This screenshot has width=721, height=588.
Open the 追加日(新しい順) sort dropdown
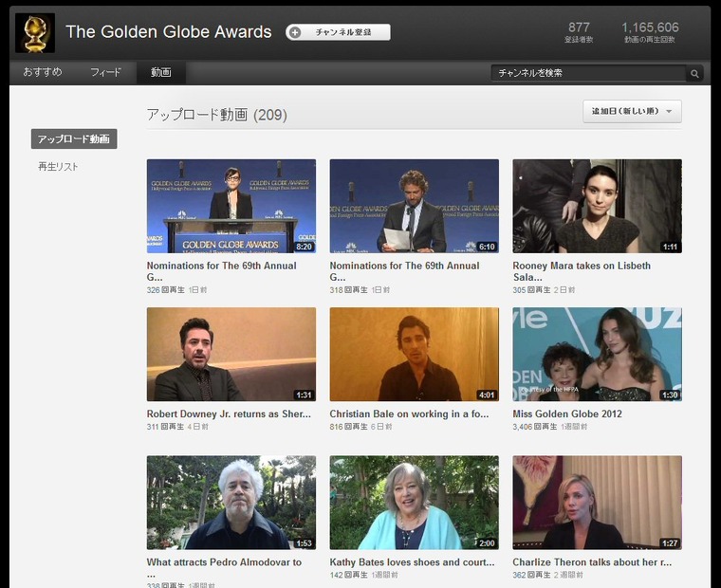(x=632, y=111)
